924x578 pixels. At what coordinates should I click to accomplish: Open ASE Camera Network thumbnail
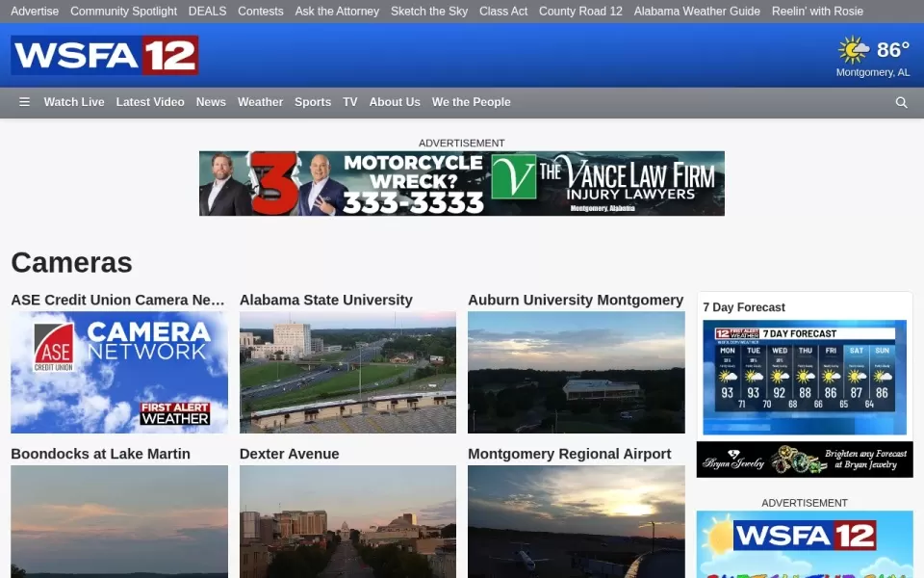119,372
